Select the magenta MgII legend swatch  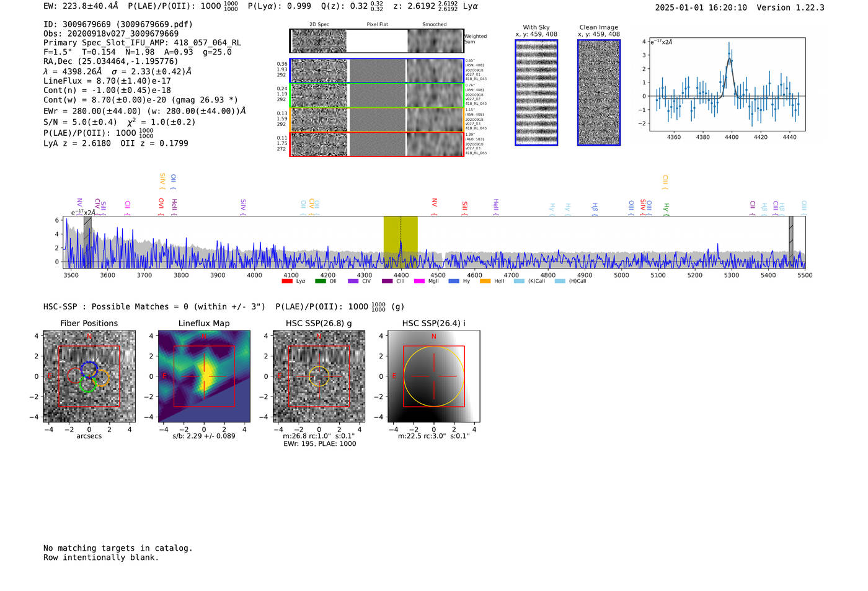tap(419, 281)
